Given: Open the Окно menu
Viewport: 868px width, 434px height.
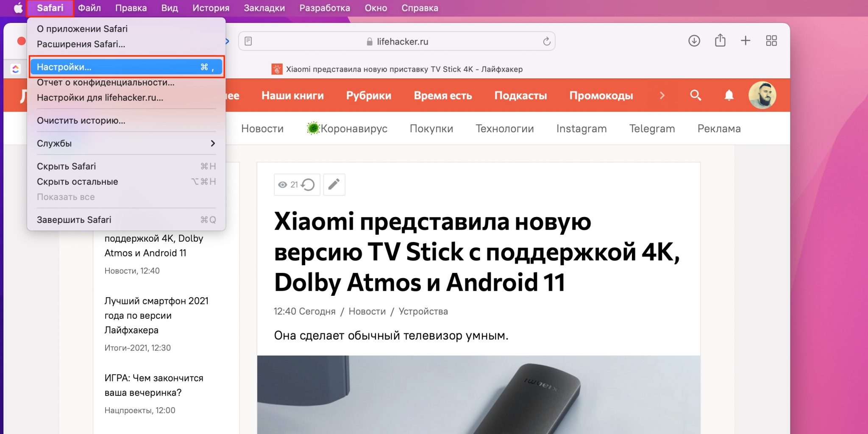Looking at the screenshot, I should point(376,8).
